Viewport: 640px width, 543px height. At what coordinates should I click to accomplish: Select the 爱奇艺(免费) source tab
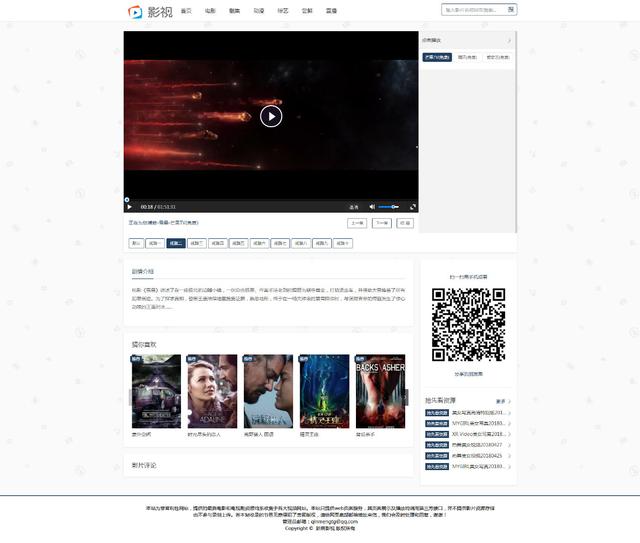click(498, 57)
